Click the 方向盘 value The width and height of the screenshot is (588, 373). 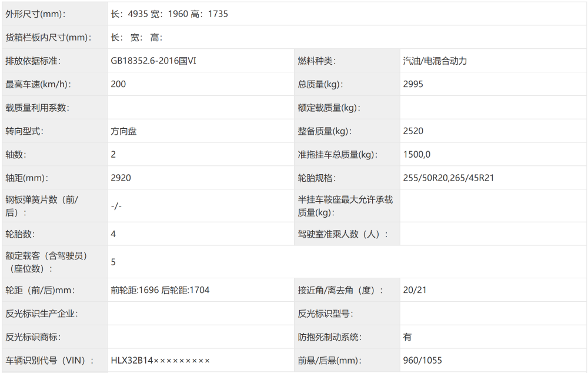point(123,131)
